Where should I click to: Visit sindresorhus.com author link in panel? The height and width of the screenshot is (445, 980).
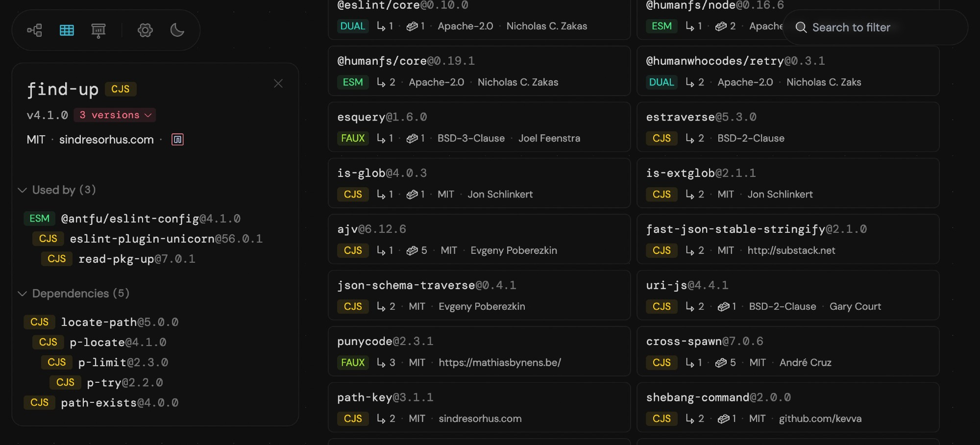[x=106, y=140]
